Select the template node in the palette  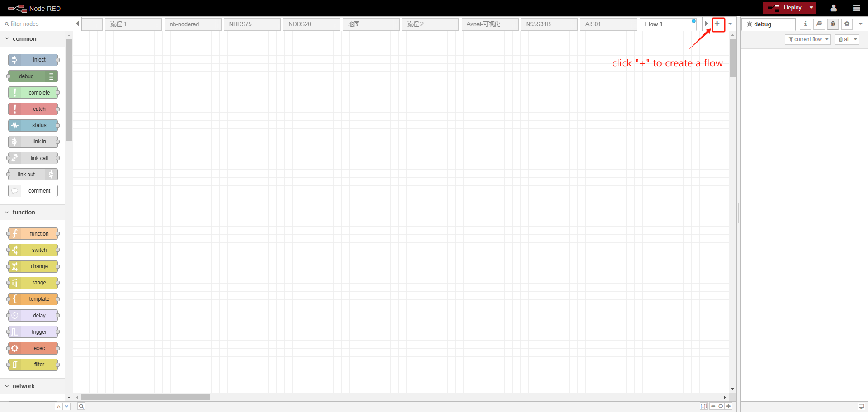pos(33,299)
